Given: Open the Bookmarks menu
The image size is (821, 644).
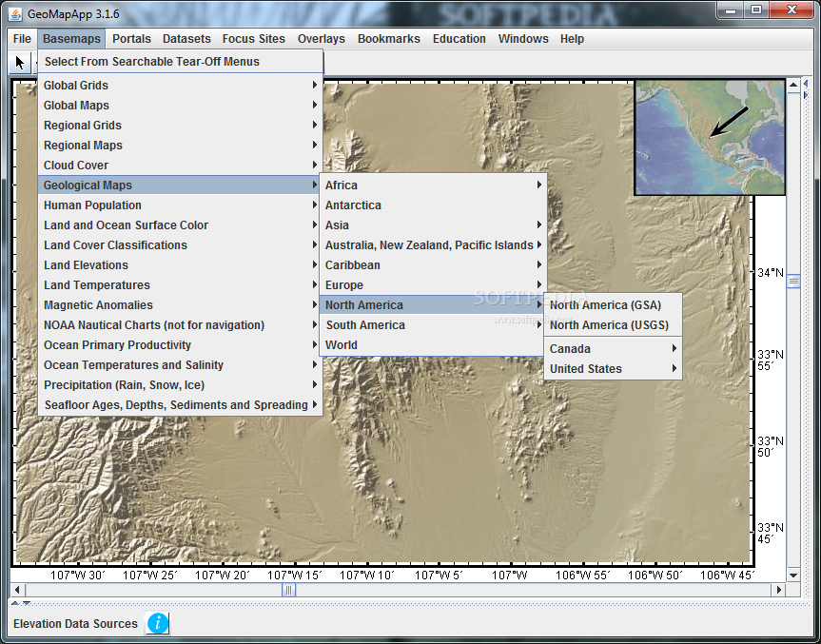Looking at the screenshot, I should [388, 39].
